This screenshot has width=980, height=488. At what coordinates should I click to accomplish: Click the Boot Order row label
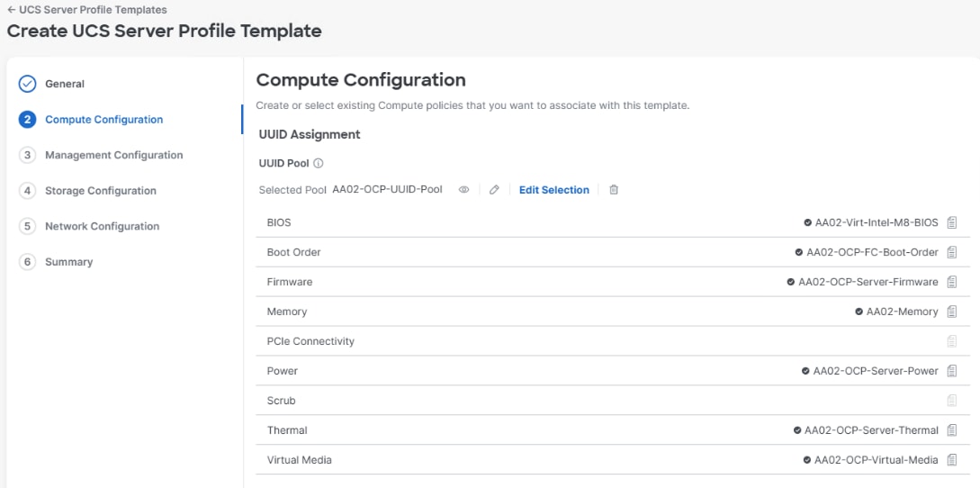pos(293,252)
